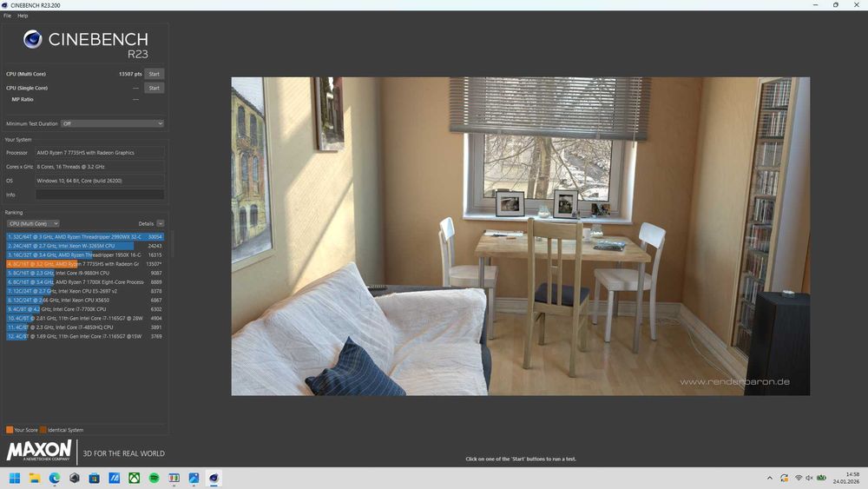Screen dimensions: 868x489
Task: Open the Minimum Test Duration dropdown
Action: (112, 123)
